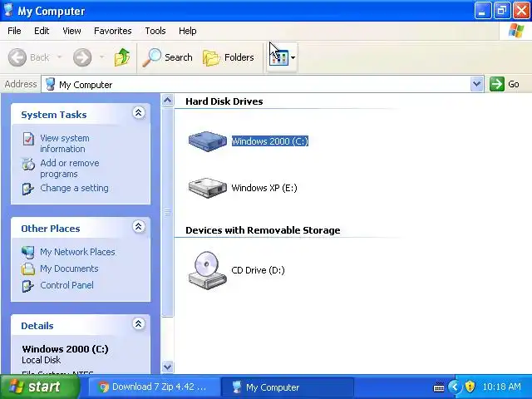Collapse the Details panel
532x399 pixels.
[139, 323]
